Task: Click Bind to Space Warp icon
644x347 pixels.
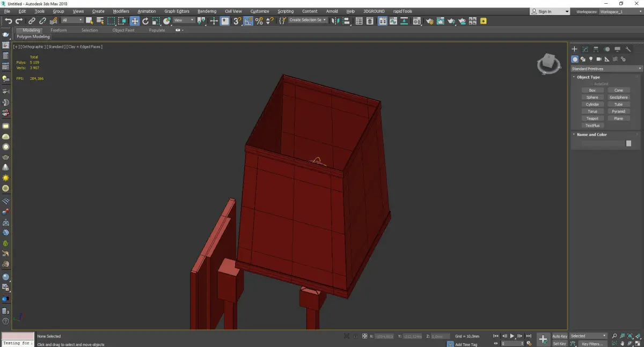Action: pyautogui.click(x=54, y=21)
